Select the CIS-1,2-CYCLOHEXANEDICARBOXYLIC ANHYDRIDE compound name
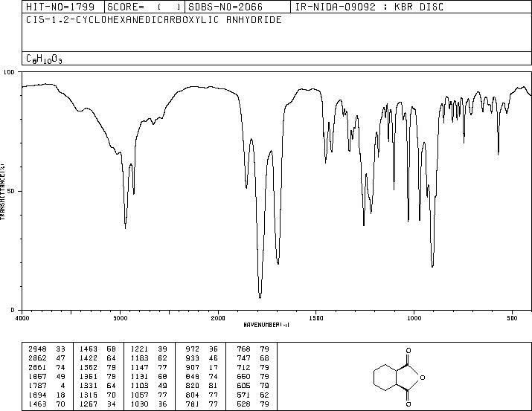The height and width of the screenshot is (411, 532). click(154, 20)
